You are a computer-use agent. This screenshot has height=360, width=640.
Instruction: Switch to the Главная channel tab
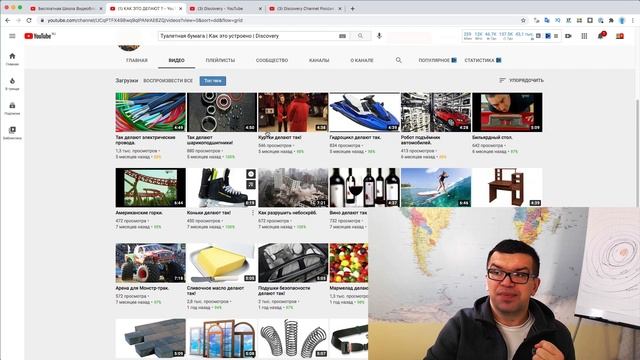[137, 60]
